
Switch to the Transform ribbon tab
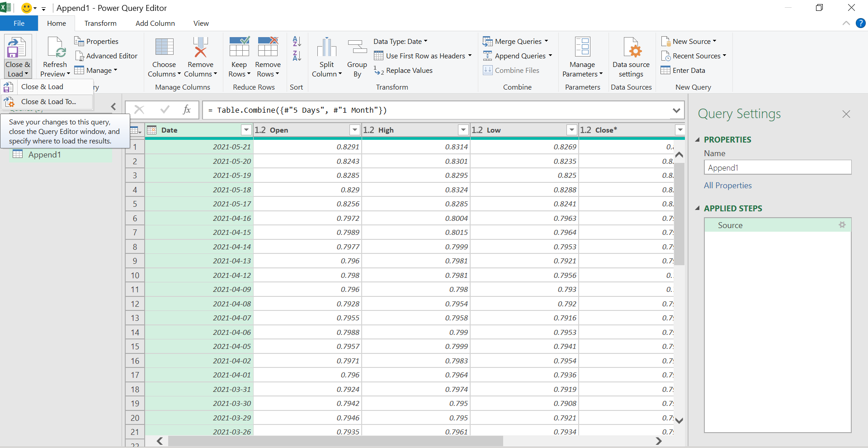point(100,23)
